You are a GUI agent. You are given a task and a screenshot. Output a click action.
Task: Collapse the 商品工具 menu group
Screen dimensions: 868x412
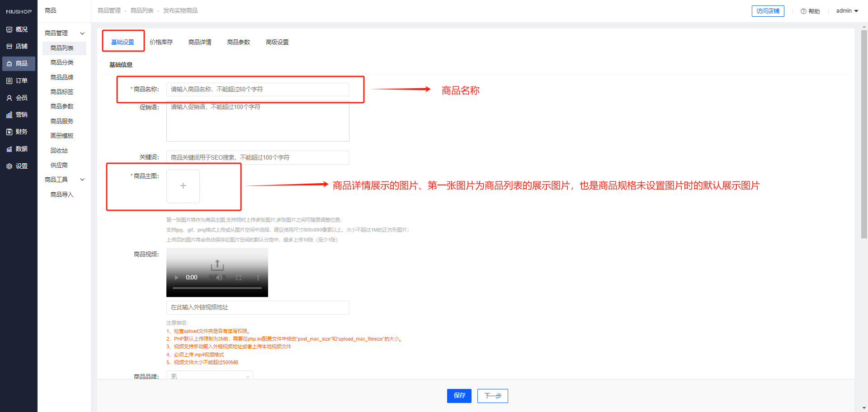[x=82, y=180]
